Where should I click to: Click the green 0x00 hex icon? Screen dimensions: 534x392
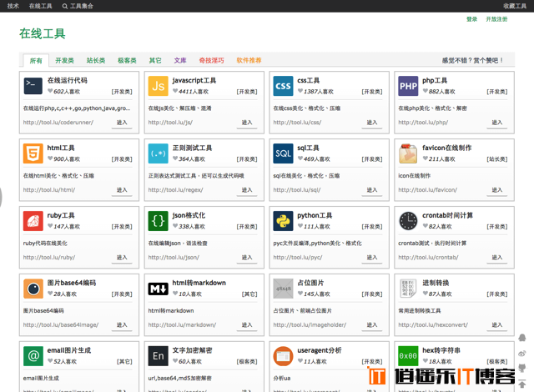point(408,356)
